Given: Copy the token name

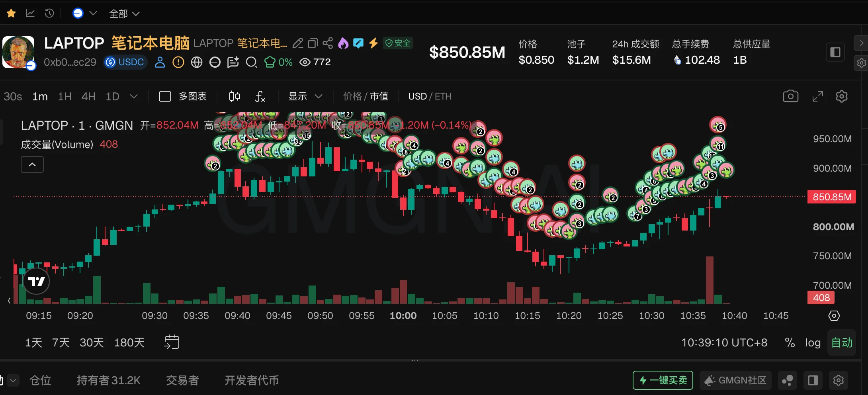Looking at the screenshot, I should coord(313,43).
